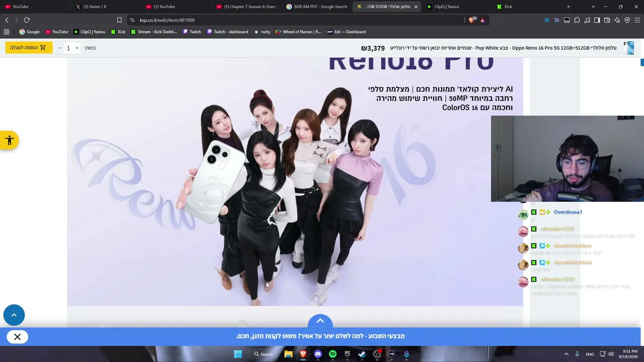The width and height of the screenshot is (644, 362).
Task: Open the Google bookmark
Action: click(30, 32)
